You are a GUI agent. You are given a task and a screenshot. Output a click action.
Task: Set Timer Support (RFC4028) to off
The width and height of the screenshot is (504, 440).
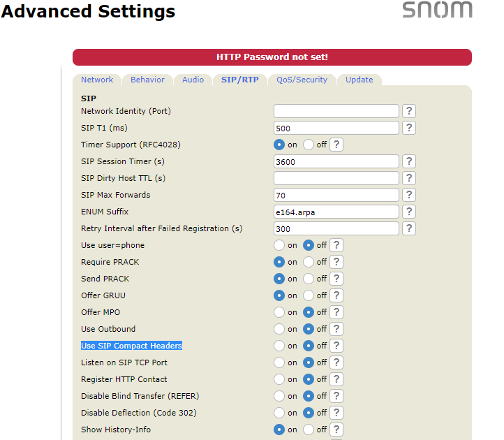coord(309,145)
